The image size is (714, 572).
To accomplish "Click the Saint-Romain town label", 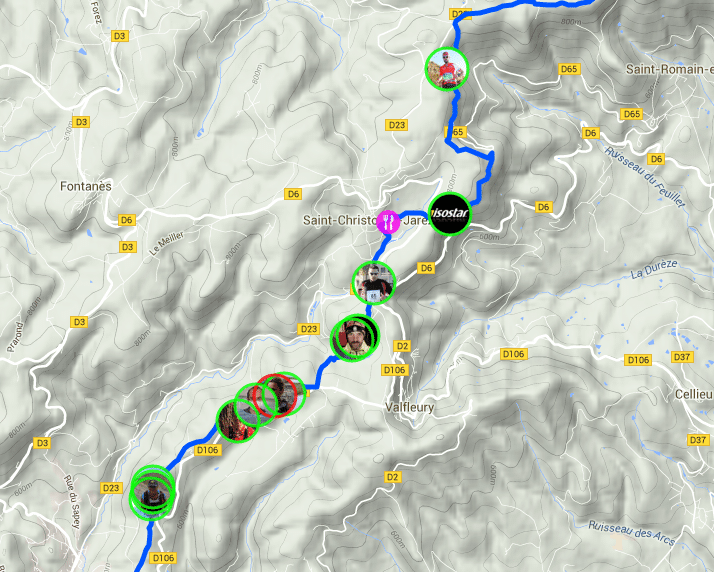I will click(669, 69).
